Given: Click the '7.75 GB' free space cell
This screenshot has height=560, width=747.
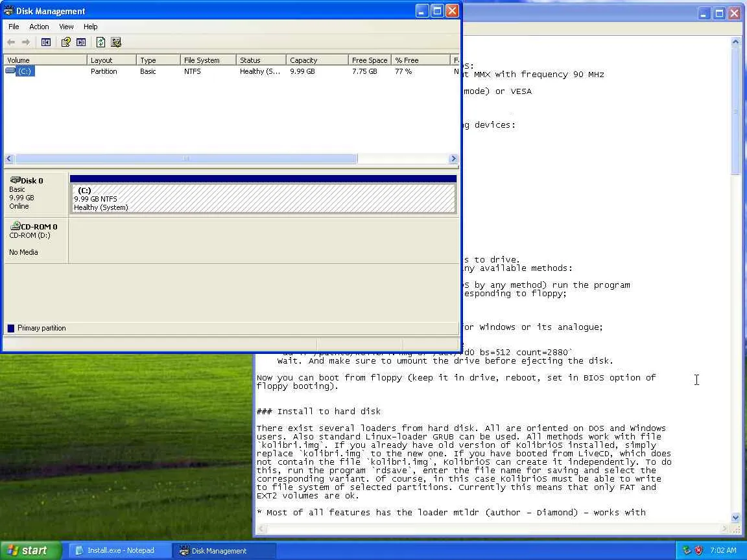Looking at the screenshot, I should tap(364, 71).
